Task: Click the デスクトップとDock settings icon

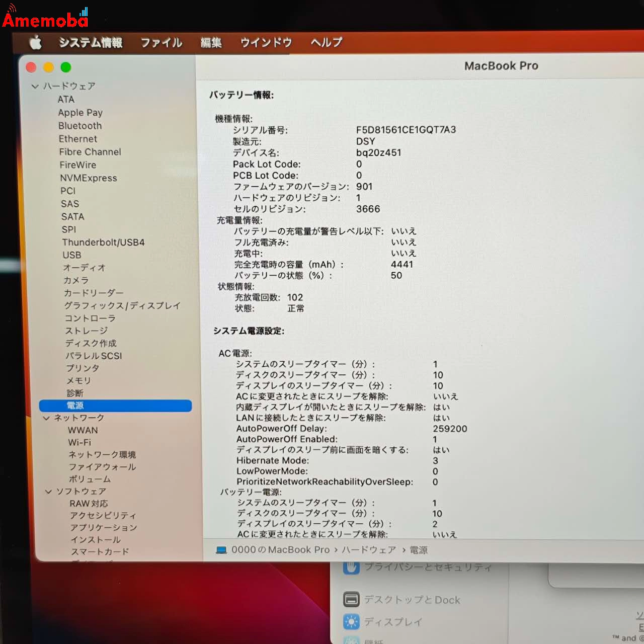Action: tap(351, 599)
